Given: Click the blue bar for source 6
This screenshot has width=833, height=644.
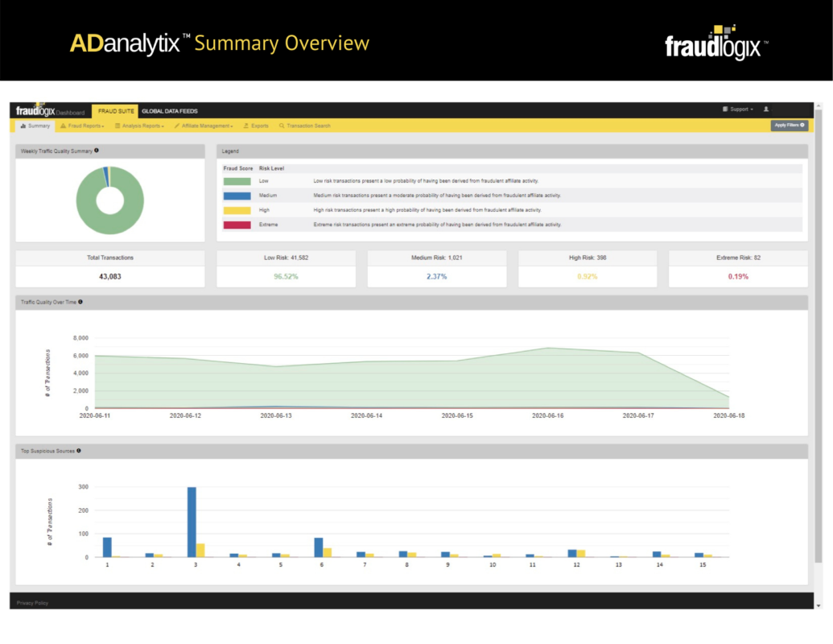Looking at the screenshot, I should click(x=319, y=547).
